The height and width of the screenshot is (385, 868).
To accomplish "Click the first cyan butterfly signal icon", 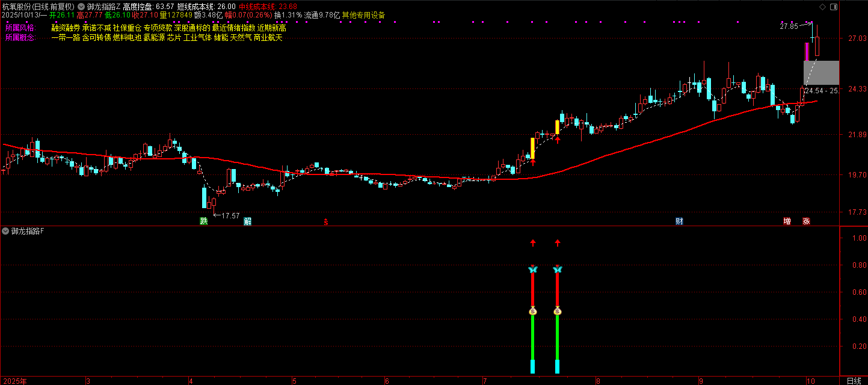I will 532,269.
